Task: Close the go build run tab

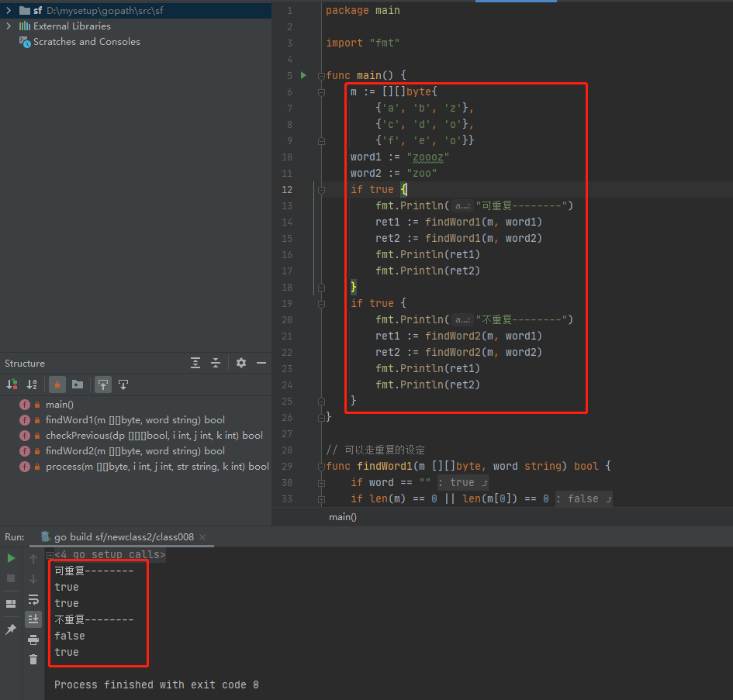Action: pos(202,537)
